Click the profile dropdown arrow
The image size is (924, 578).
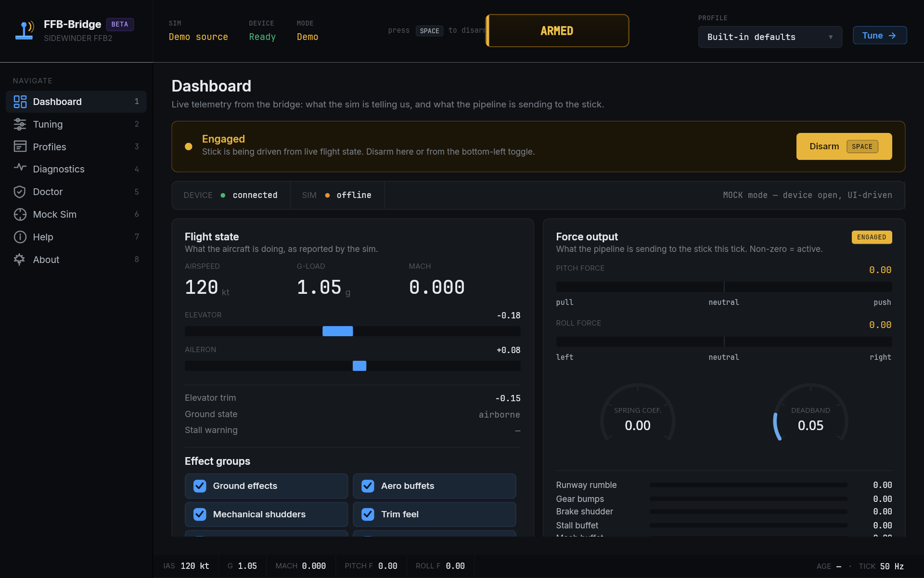pos(831,37)
